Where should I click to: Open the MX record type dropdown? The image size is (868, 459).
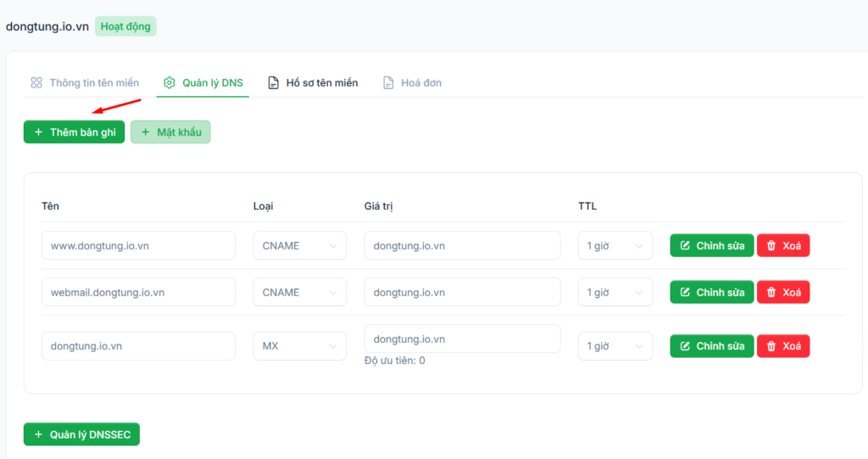(300, 346)
